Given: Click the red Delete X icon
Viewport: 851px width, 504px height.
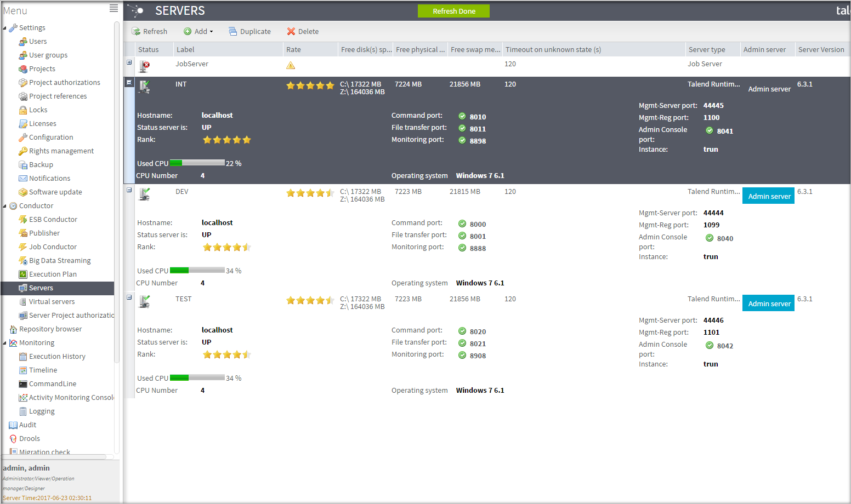Looking at the screenshot, I should [291, 32].
